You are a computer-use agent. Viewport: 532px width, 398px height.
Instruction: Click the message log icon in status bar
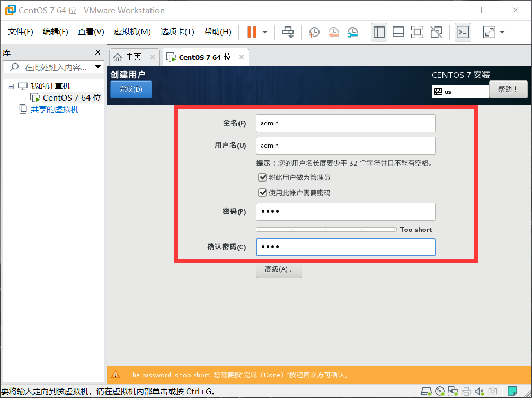point(512,391)
